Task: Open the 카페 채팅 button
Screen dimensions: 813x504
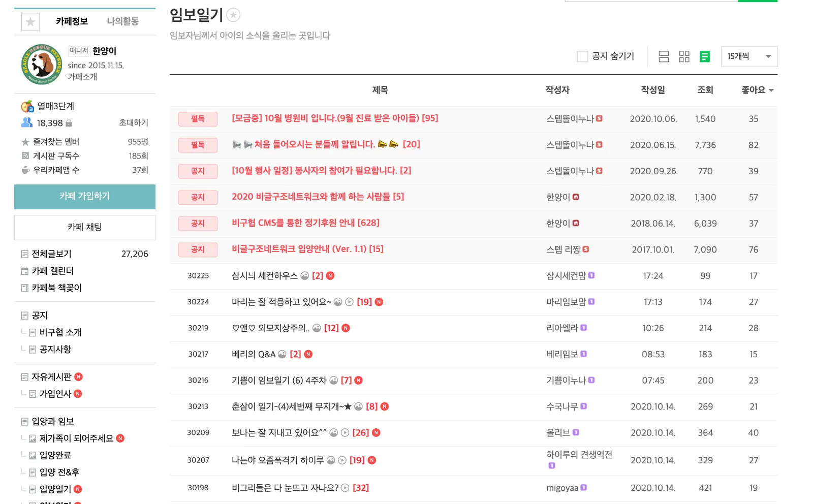Action: (x=85, y=227)
